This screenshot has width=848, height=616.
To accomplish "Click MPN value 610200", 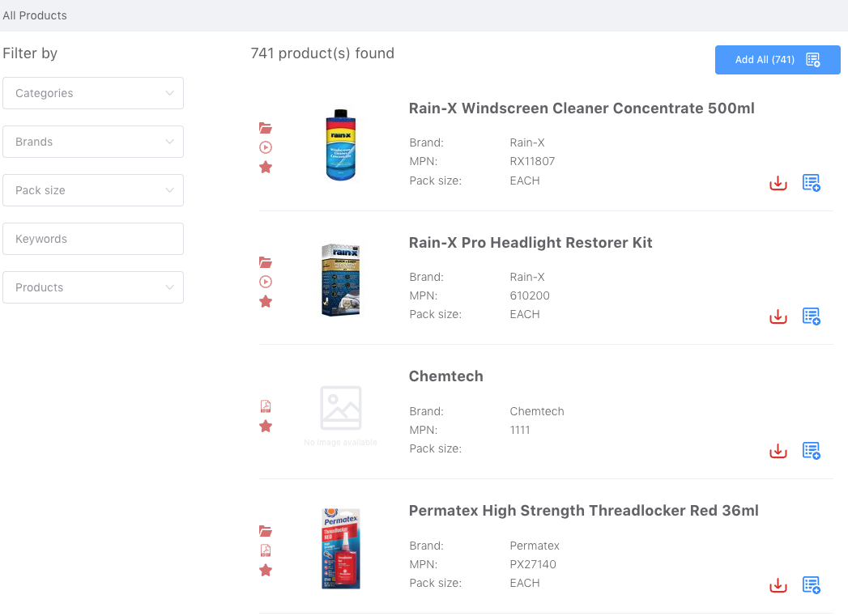I will (530, 295).
